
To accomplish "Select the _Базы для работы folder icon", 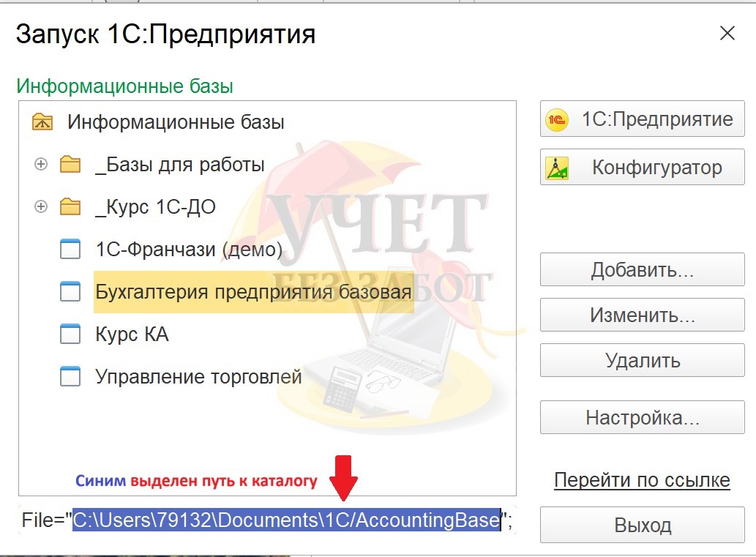I will click(70, 165).
